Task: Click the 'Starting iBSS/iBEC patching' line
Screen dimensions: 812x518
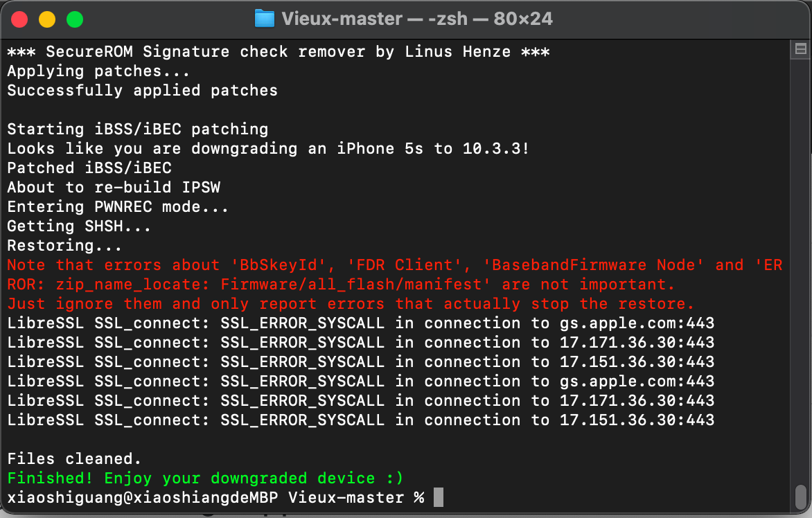Action: tap(137, 129)
